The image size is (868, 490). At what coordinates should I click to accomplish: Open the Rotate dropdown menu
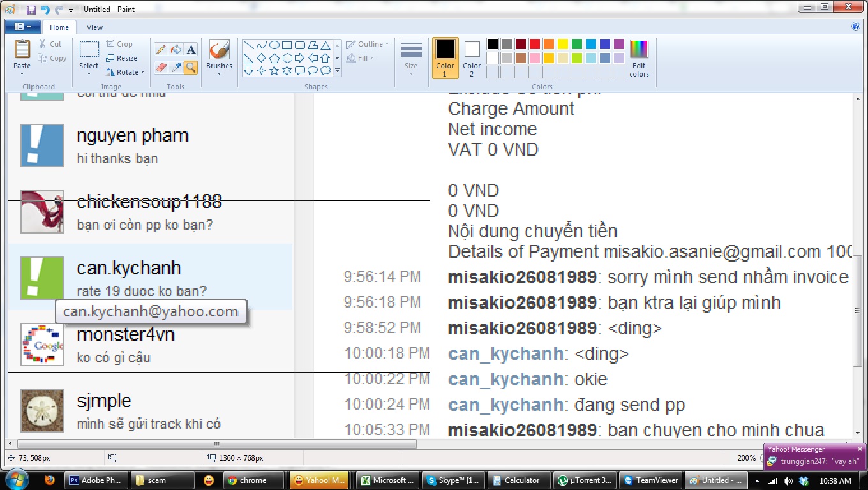126,72
